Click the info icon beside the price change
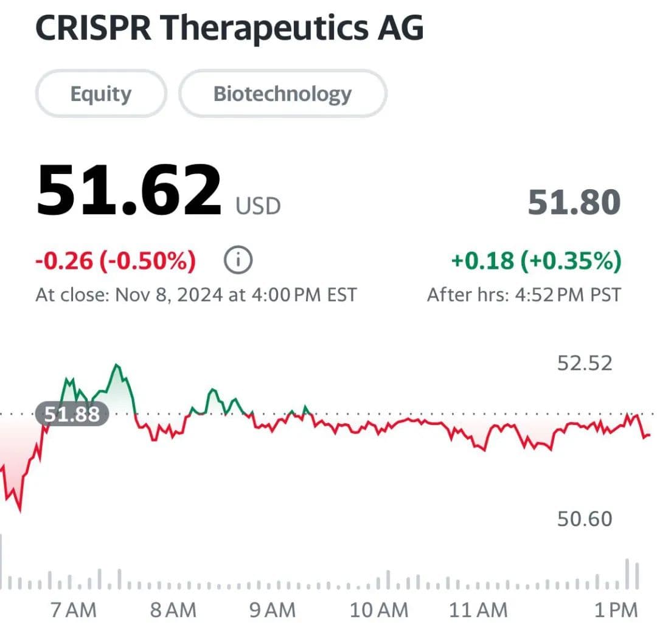Viewport: 657px width, 644px height. click(238, 261)
